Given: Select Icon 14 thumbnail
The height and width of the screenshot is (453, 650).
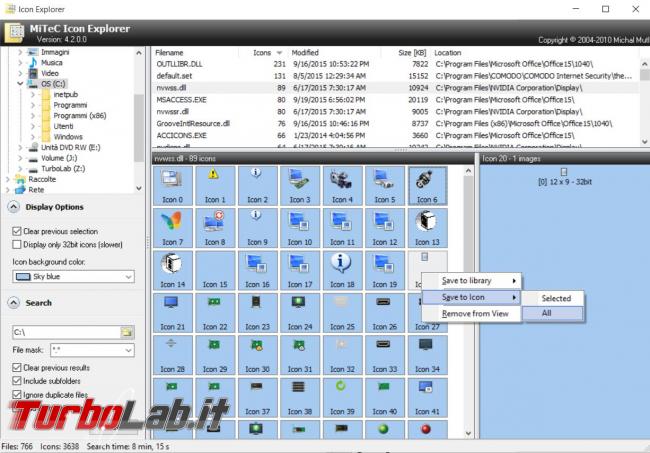Looking at the screenshot, I should pos(172,270).
